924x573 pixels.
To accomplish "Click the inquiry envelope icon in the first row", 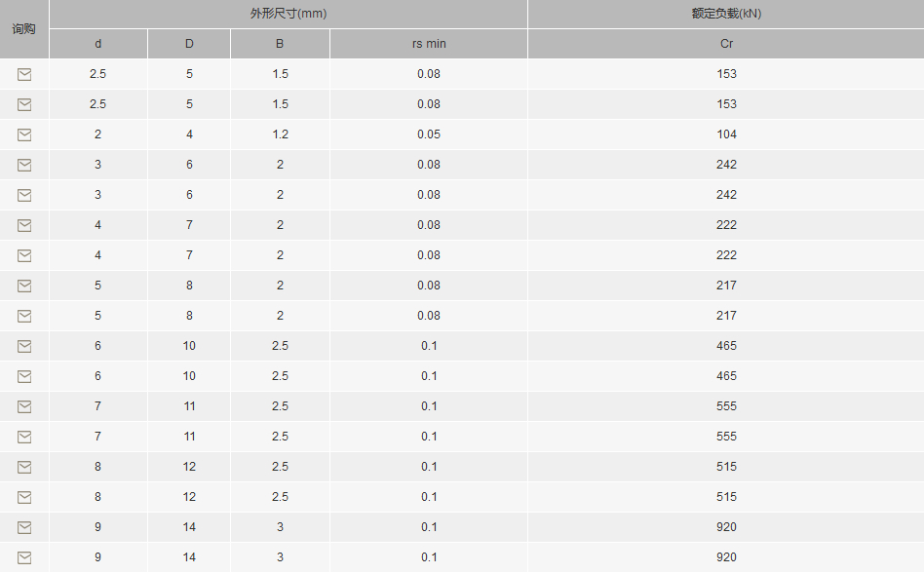I will (24, 74).
